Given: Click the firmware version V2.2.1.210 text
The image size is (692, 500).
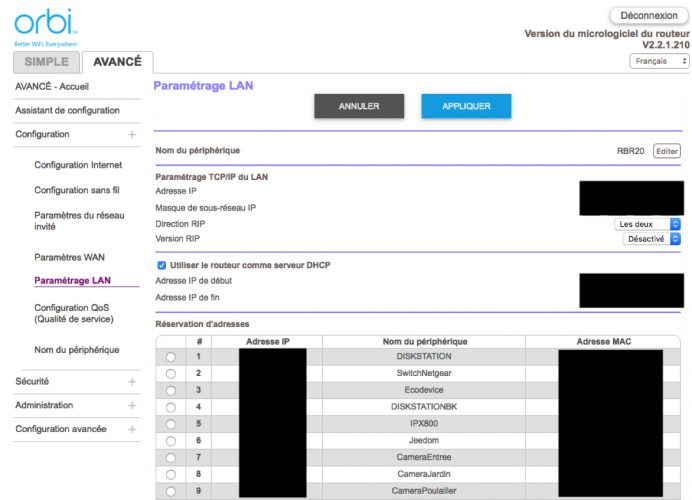Looking at the screenshot, I should coord(666,45).
